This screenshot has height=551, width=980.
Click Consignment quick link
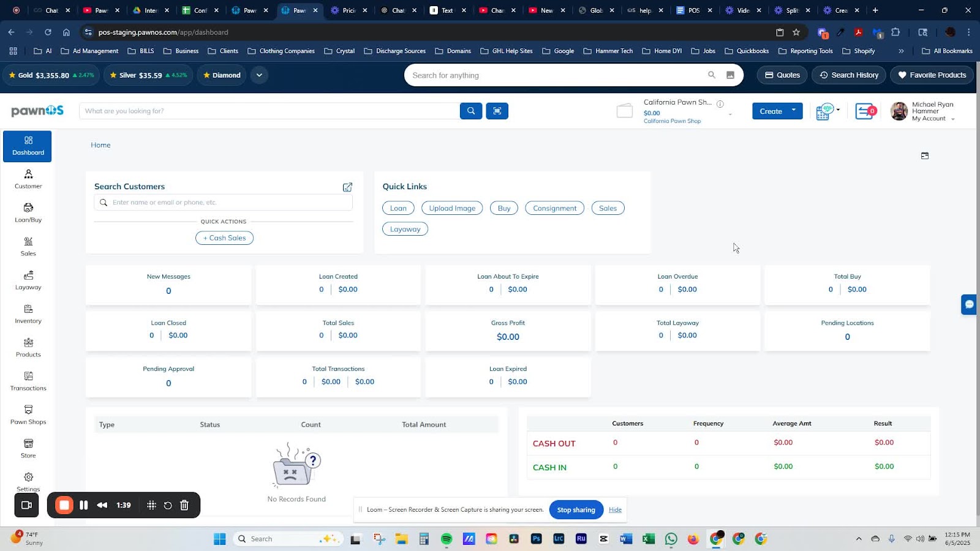tap(554, 208)
